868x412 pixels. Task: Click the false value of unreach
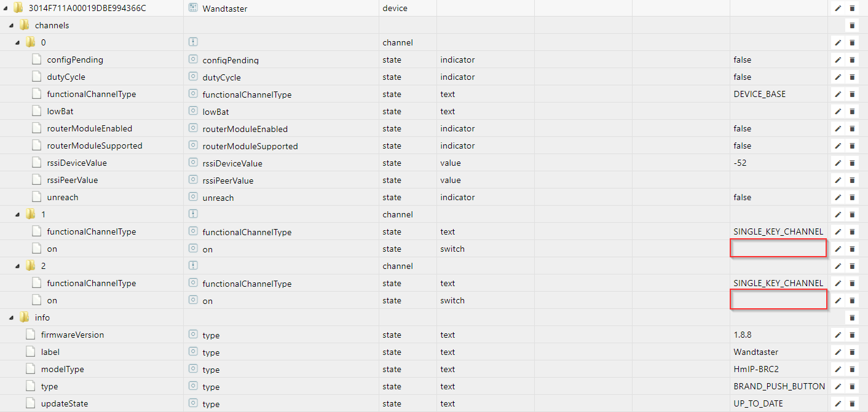tap(742, 198)
